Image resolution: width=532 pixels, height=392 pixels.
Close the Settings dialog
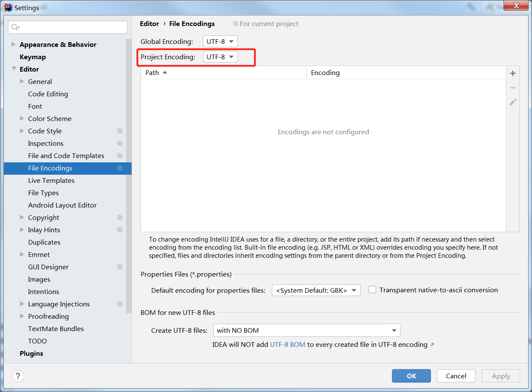point(516,6)
